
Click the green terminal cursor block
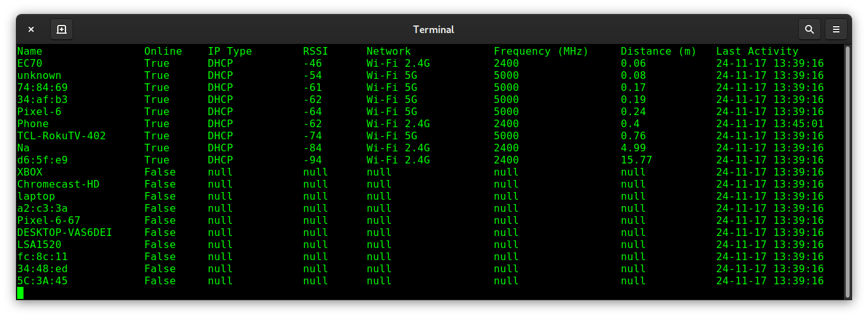(x=20, y=293)
